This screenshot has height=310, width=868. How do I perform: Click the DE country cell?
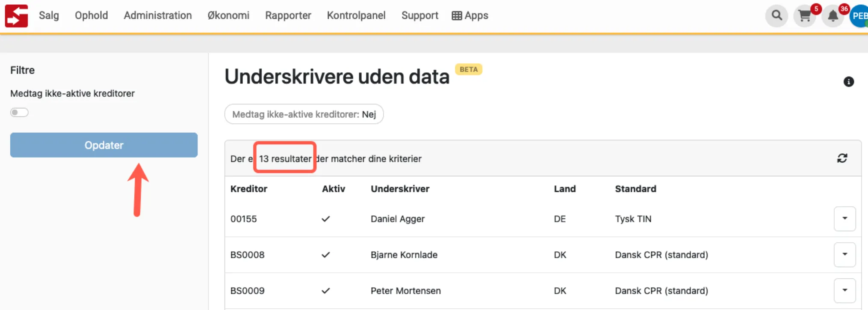[x=560, y=219]
